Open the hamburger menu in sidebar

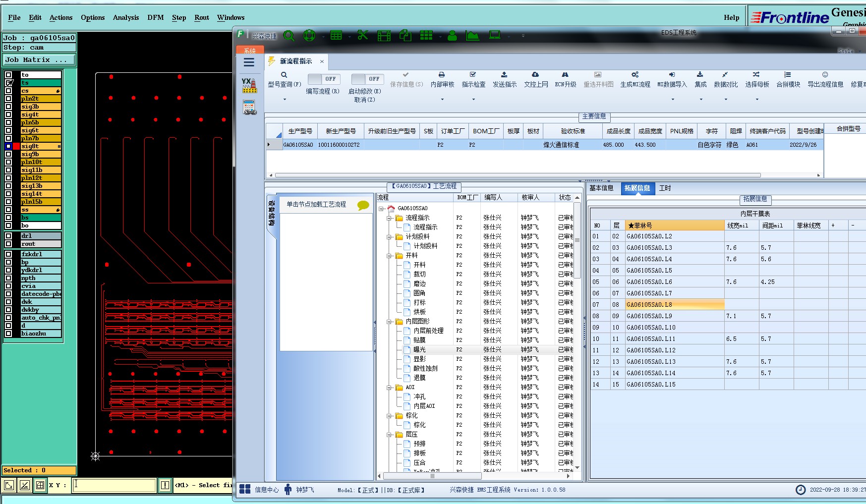(x=249, y=62)
